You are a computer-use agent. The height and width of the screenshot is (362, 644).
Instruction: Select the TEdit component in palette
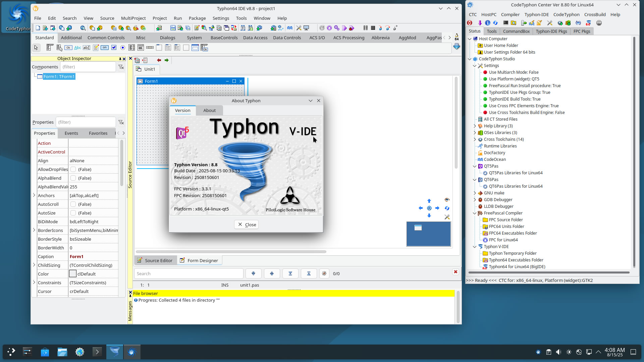pyautogui.click(x=87, y=48)
